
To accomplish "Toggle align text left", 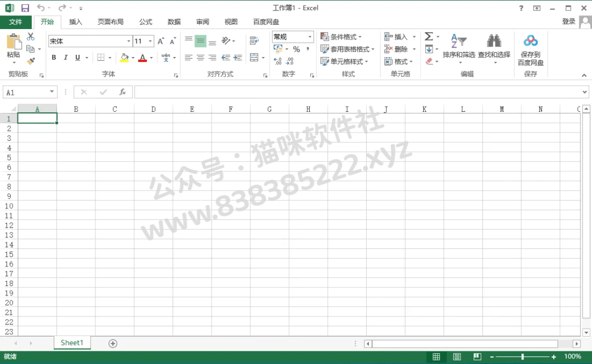I will tap(189, 58).
